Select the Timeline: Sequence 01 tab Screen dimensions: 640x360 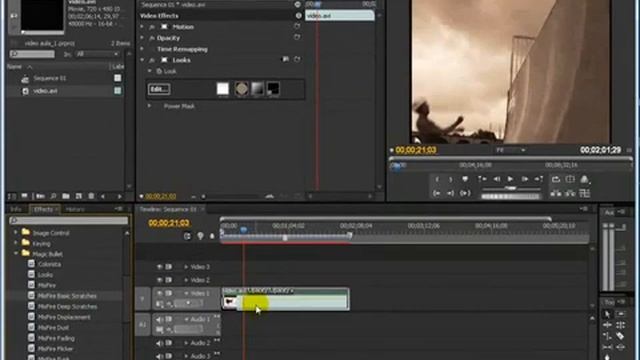coord(168,209)
